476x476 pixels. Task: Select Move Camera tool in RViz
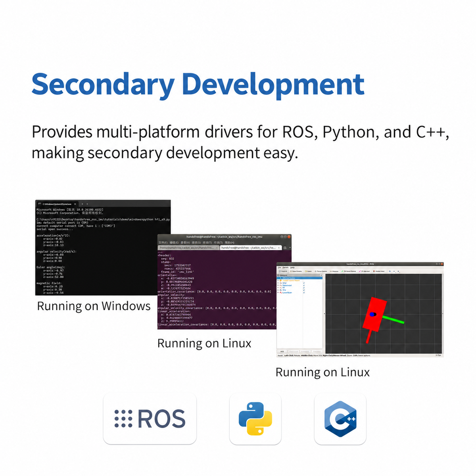coord(296,271)
